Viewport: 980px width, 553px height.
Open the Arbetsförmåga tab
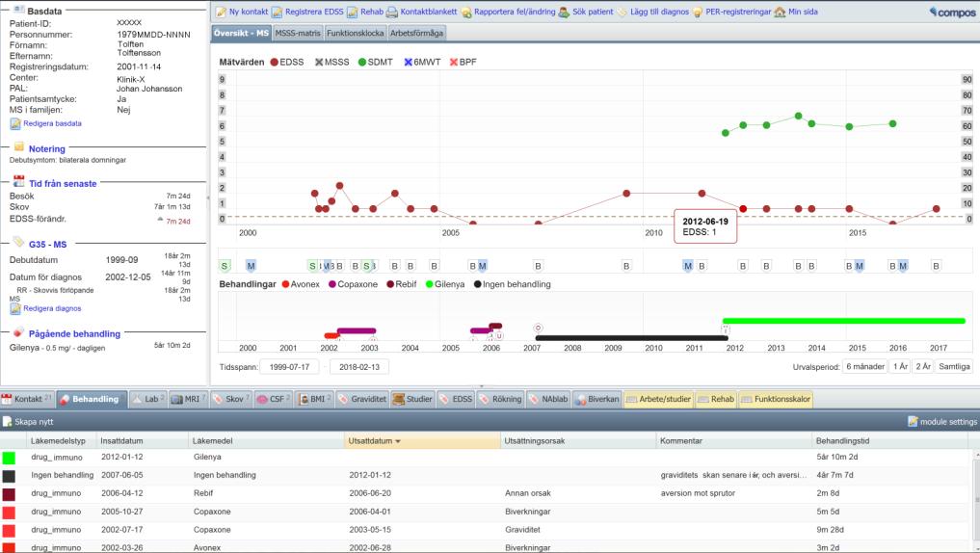coord(416,33)
